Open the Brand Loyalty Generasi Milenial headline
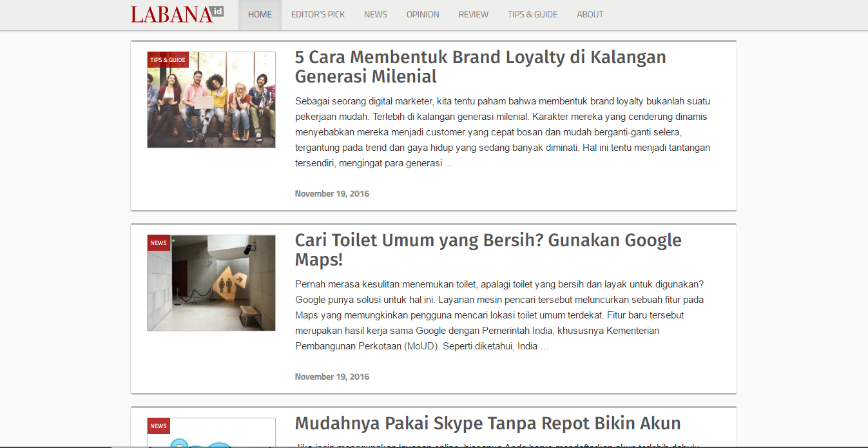This screenshot has height=448, width=868. (x=481, y=66)
